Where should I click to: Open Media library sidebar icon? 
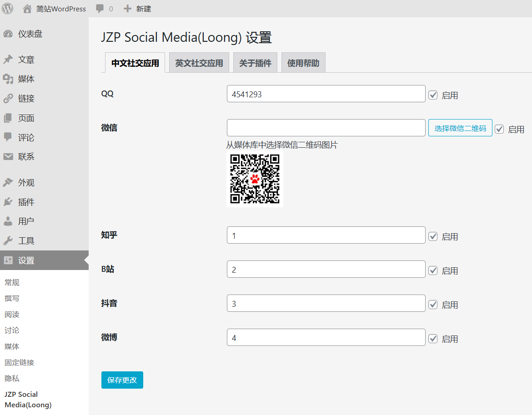coord(8,79)
